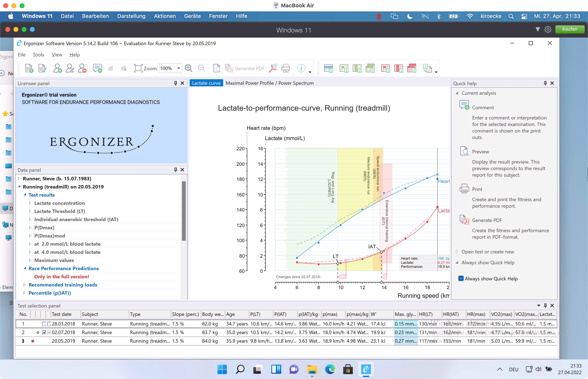The height and width of the screenshot is (379, 588).
Task: Open the Zoom percentage dropdown
Action: tap(179, 68)
